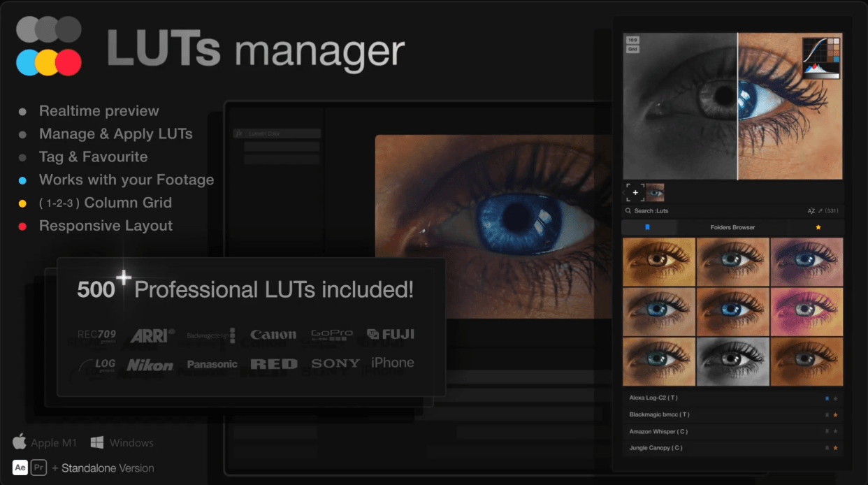The width and height of the screenshot is (868, 485).
Task: Click the Responsive Layout text
Action: (106, 226)
